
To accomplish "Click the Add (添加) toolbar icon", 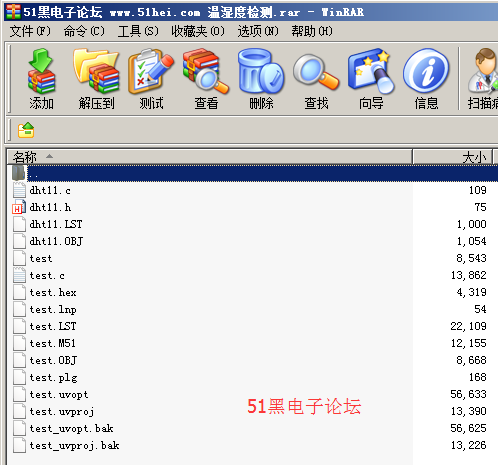I will 41,79.
